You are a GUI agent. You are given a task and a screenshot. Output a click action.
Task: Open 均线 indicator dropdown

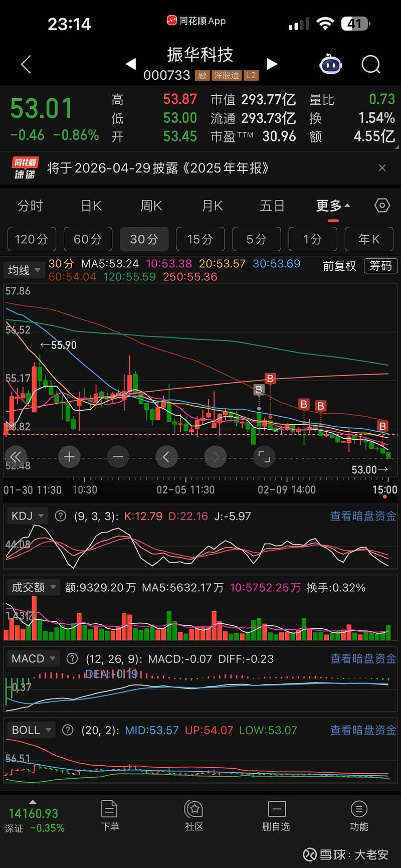24,270
